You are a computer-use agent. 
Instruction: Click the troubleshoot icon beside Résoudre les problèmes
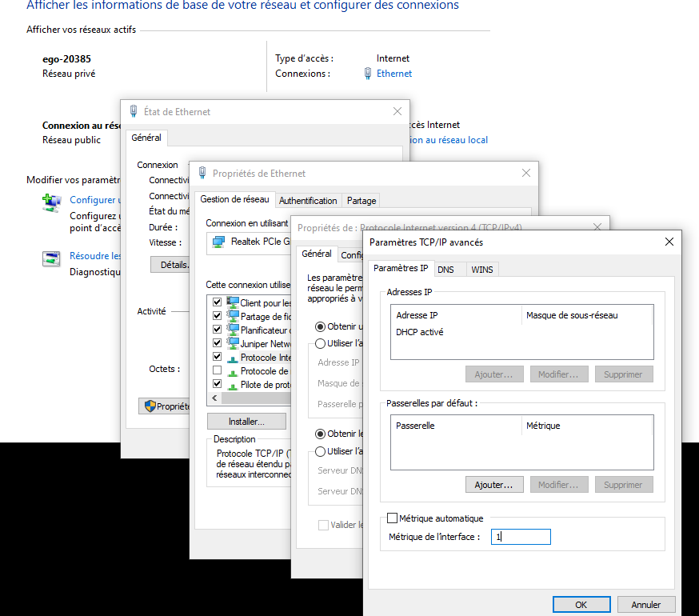(52, 258)
